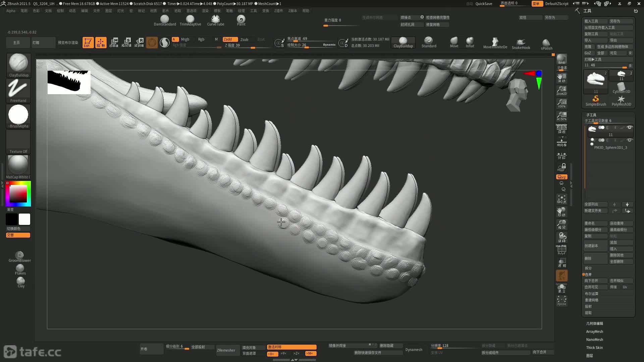
Task: Toggle visibility eye of PM3D_Sphere3D1_3 subtool
Action: 630,140
